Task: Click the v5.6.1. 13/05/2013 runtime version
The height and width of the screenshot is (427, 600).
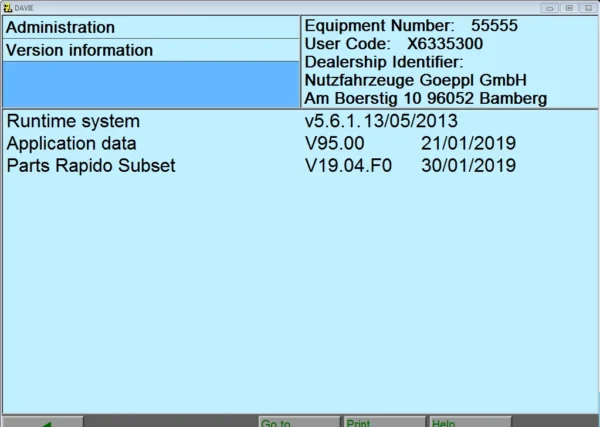Action: tap(381, 121)
